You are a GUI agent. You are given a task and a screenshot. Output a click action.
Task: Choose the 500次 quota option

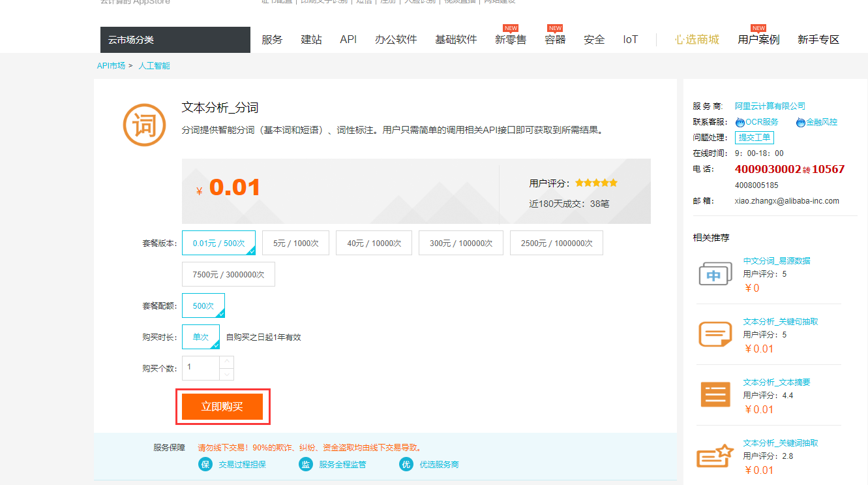click(203, 305)
